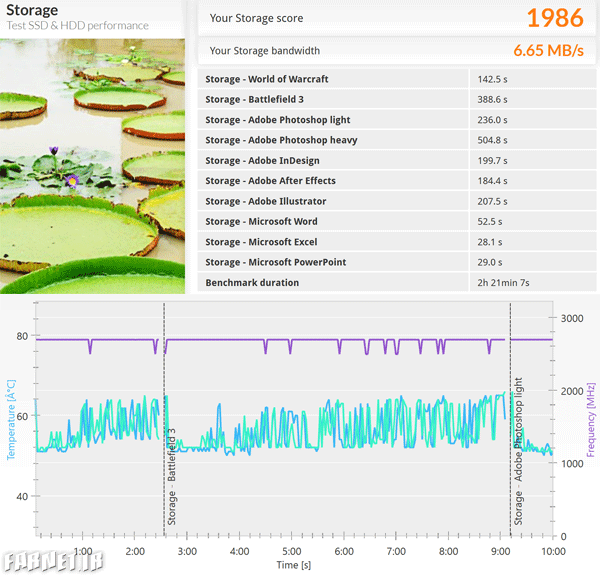Screen dimensions: 600x576
Task: Click the 40 temperature axis tick
Action: pos(22,496)
